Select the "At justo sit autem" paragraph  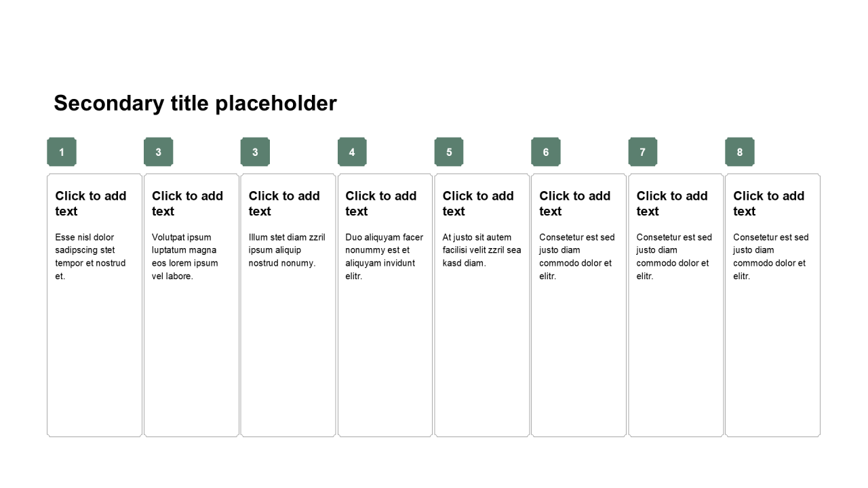[482, 250]
